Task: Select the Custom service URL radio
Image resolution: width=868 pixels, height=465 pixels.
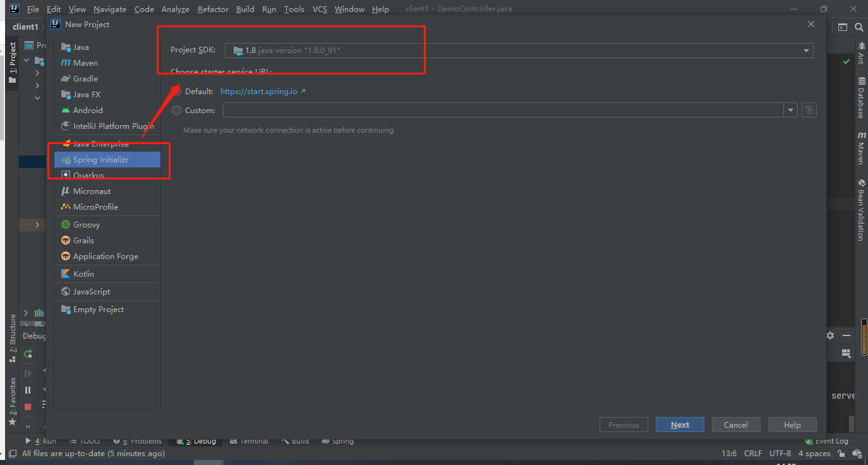Action: coord(177,111)
